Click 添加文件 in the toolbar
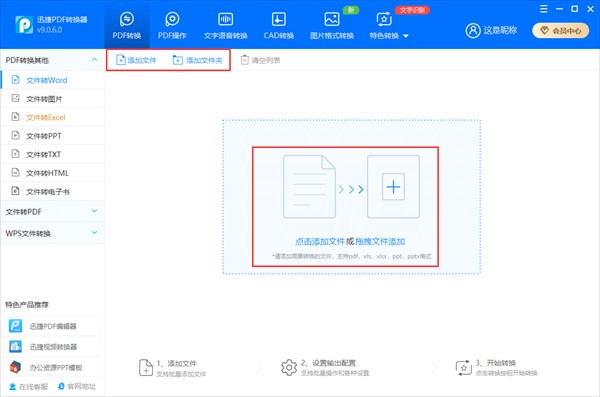 point(136,60)
